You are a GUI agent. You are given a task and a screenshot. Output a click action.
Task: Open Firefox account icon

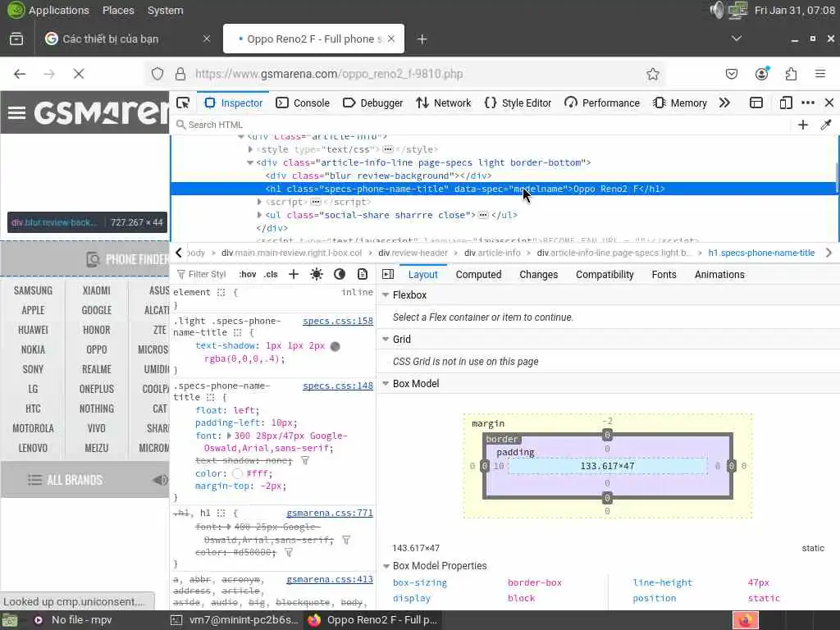(x=761, y=74)
